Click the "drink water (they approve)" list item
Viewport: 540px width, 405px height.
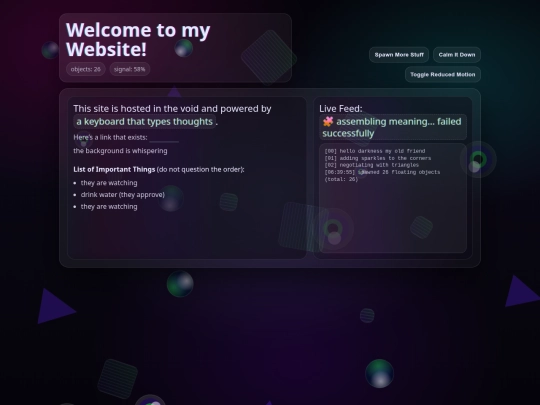123,195
